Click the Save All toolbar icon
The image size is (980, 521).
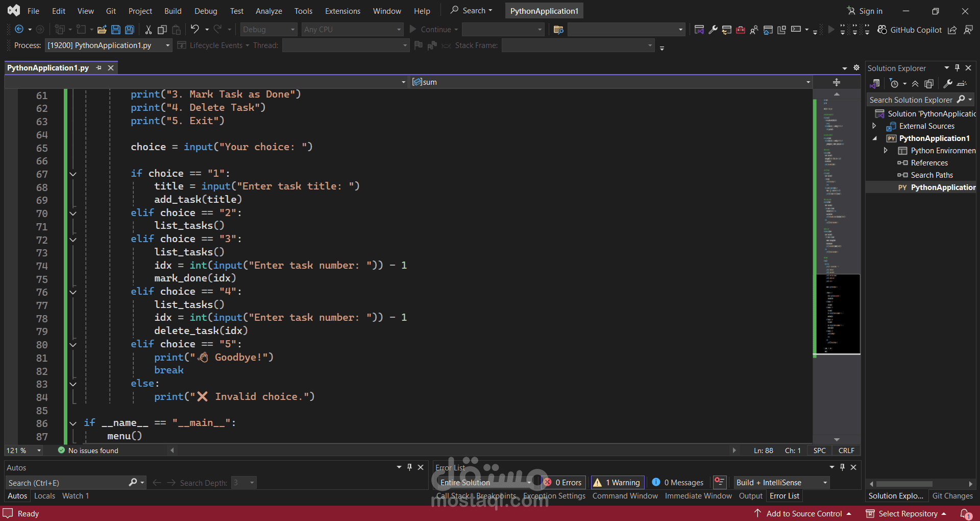[130, 30]
